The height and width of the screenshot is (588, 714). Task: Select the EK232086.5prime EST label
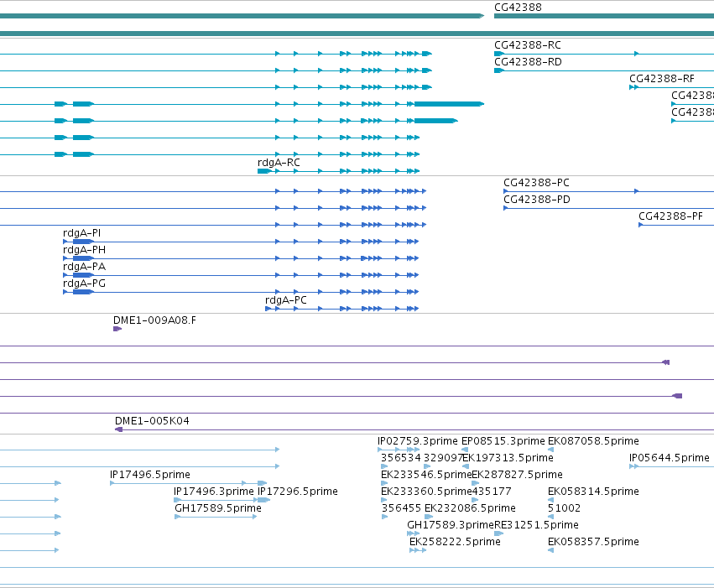[470, 508]
